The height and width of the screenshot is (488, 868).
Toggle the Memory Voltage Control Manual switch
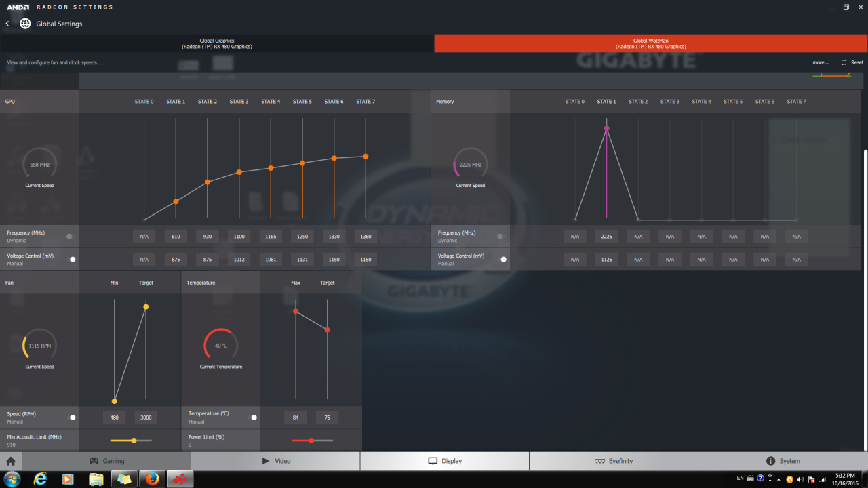coord(503,259)
